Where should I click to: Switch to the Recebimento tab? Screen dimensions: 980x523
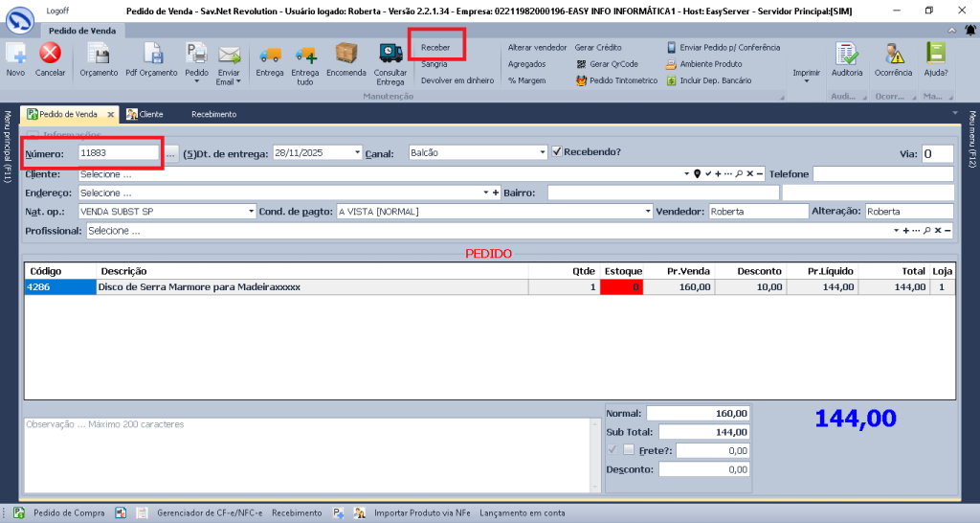(213, 114)
